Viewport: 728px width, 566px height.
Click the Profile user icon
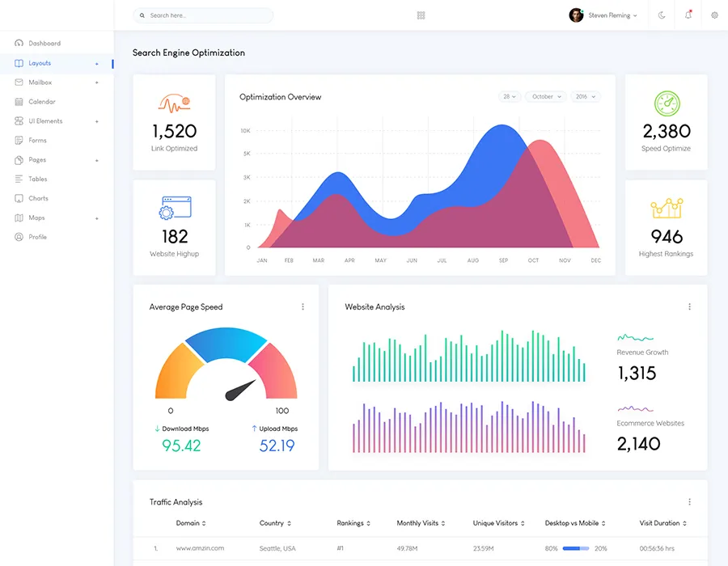click(19, 237)
